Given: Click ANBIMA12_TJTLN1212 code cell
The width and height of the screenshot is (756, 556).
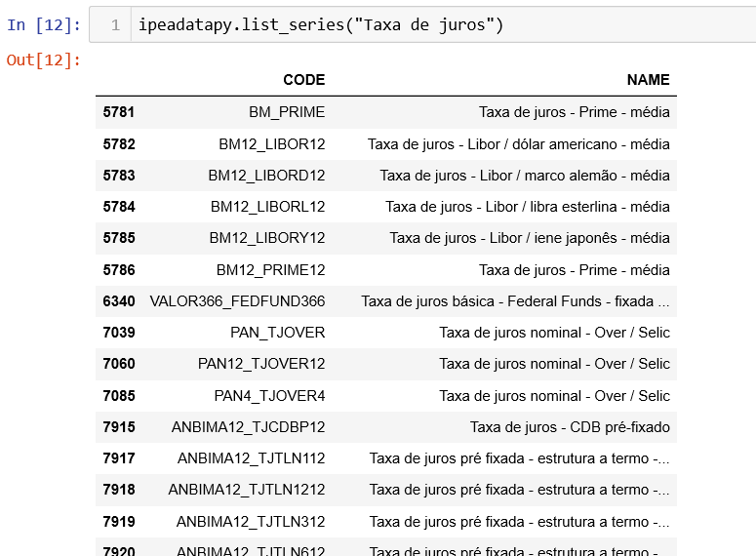Looking at the screenshot, I should [x=246, y=490].
